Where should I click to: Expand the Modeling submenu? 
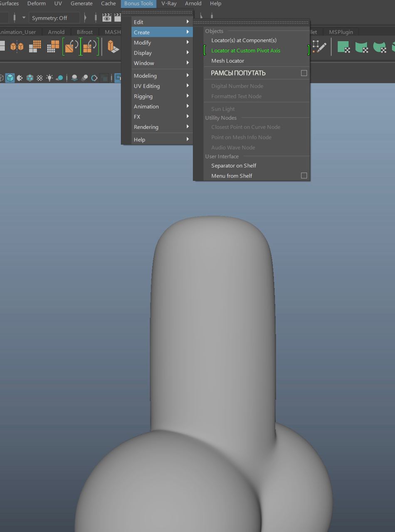click(162, 76)
